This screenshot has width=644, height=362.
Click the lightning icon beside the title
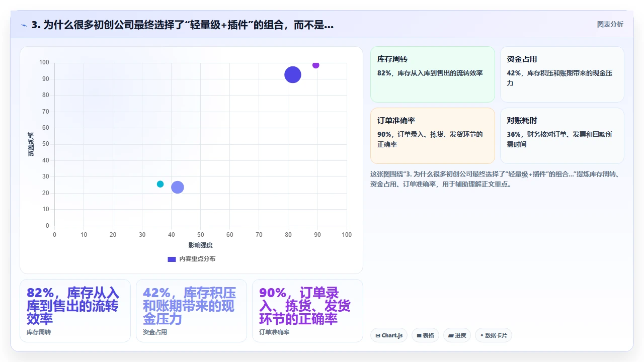coord(24,25)
